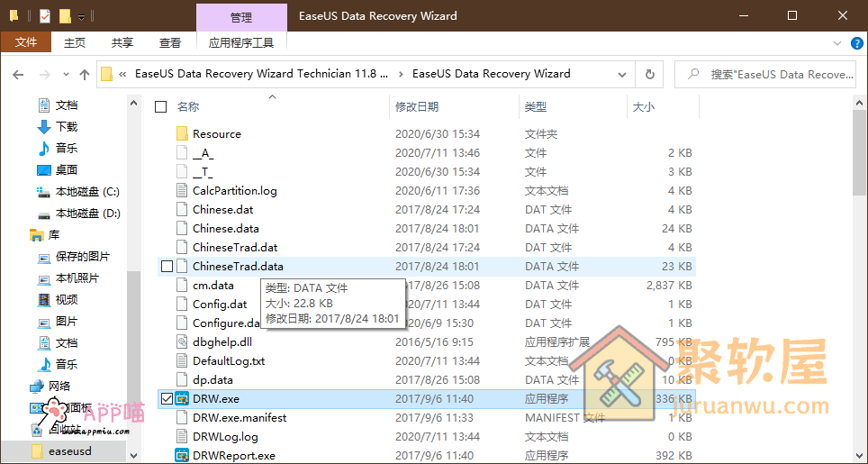
Task: Switch to the 查看 view tab
Action: (170, 42)
